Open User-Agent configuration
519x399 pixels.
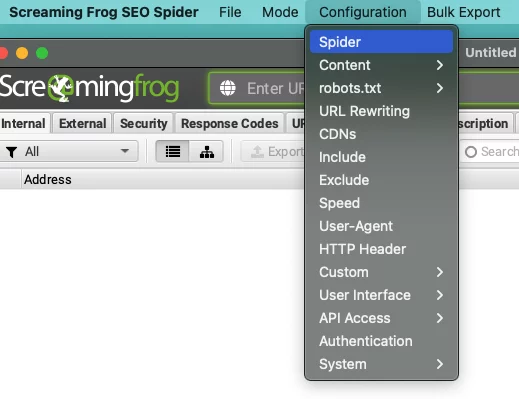click(x=381, y=226)
